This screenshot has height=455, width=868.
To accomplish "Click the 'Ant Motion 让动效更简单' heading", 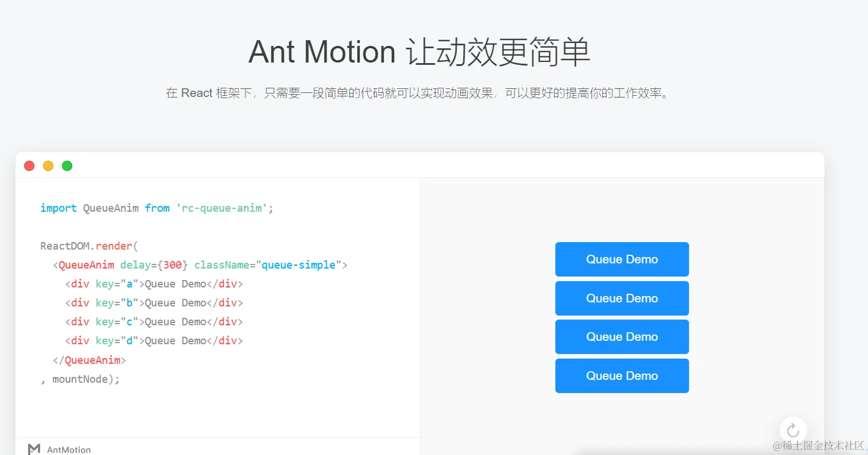I will (x=419, y=52).
